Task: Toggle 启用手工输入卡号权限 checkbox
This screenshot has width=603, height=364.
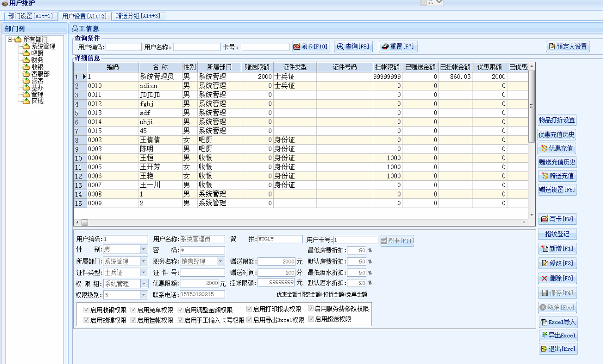Action: (x=180, y=320)
